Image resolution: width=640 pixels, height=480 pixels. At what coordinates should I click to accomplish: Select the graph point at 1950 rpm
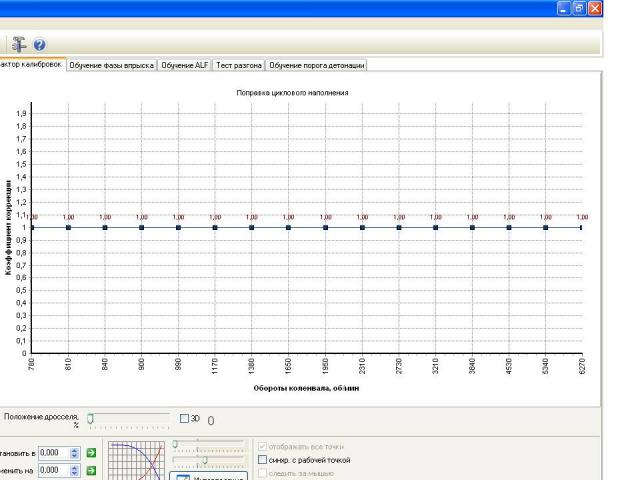point(325,228)
